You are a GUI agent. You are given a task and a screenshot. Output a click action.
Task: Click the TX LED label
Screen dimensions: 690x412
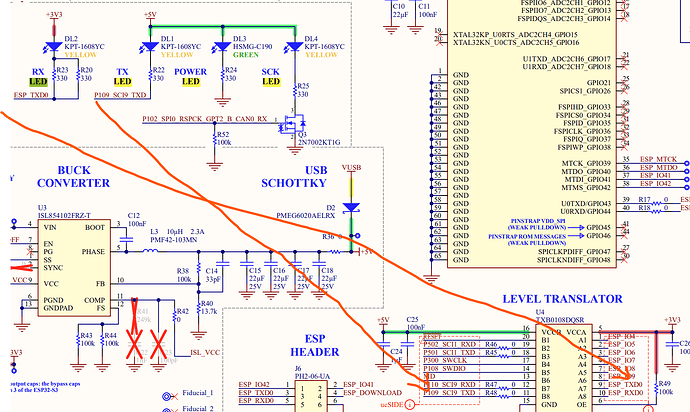pos(122,77)
